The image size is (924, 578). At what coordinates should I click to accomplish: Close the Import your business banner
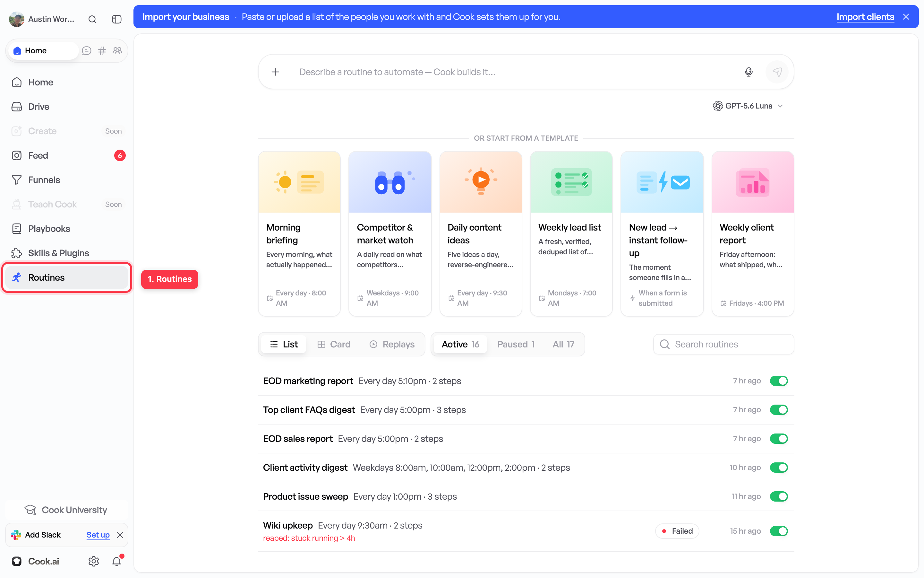[906, 17]
